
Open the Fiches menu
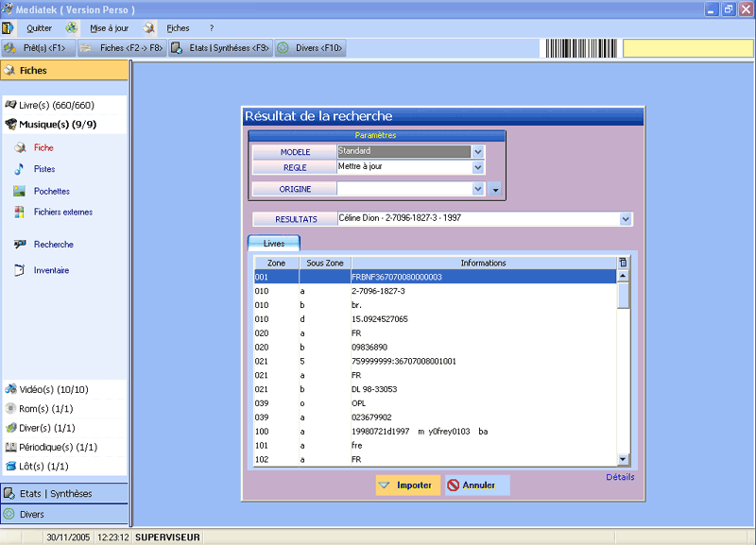pyautogui.click(x=178, y=28)
